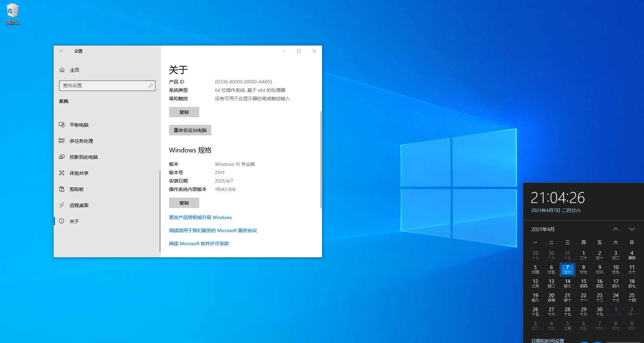This screenshot has height=343, width=644.
Task: Open 平板电脑 tablet settings
Action: pos(107,125)
